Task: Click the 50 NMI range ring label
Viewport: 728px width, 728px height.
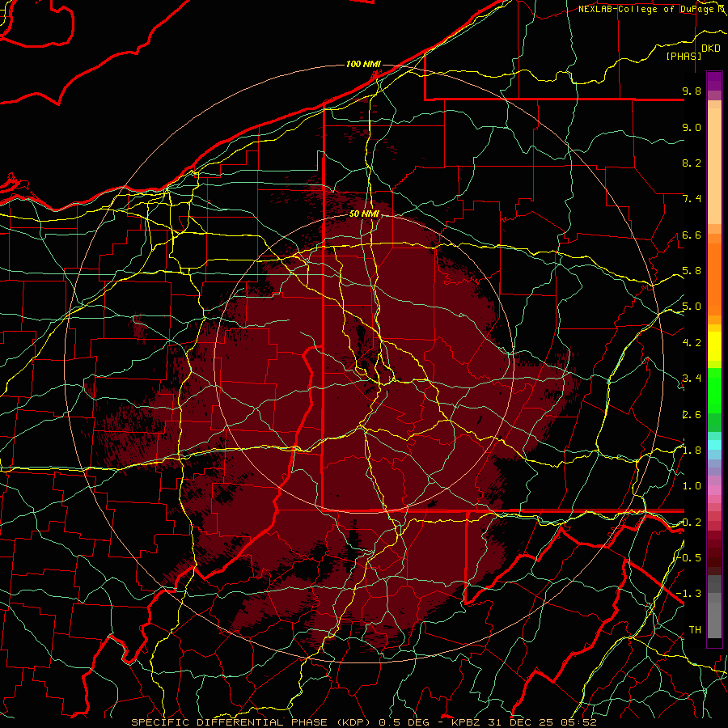Action: point(364,214)
